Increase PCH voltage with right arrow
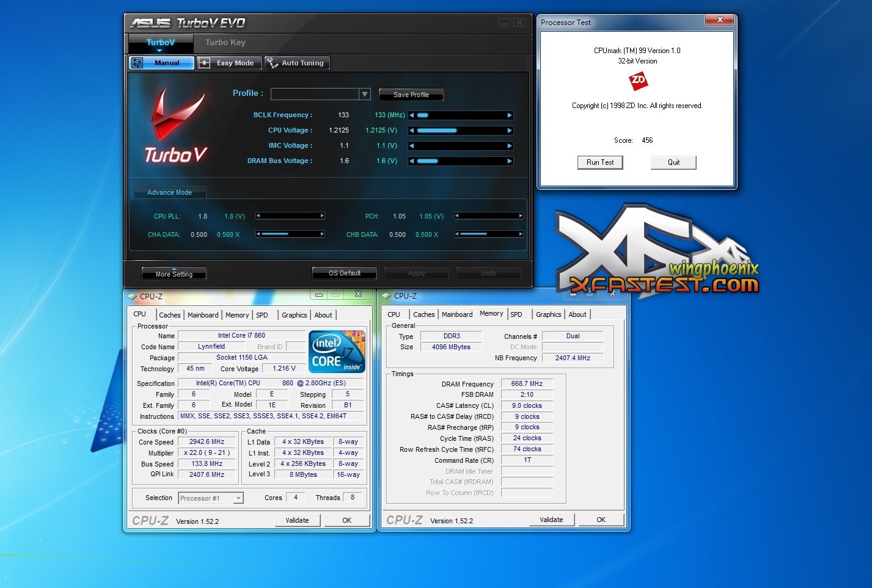The height and width of the screenshot is (588, 872). [x=521, y=216]
